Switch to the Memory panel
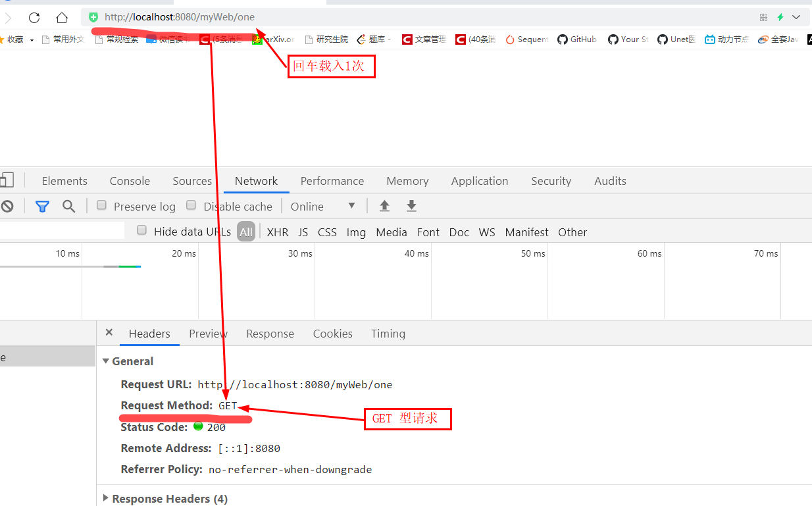The height and width of the screenshot is (506, 812). [407, 181]
